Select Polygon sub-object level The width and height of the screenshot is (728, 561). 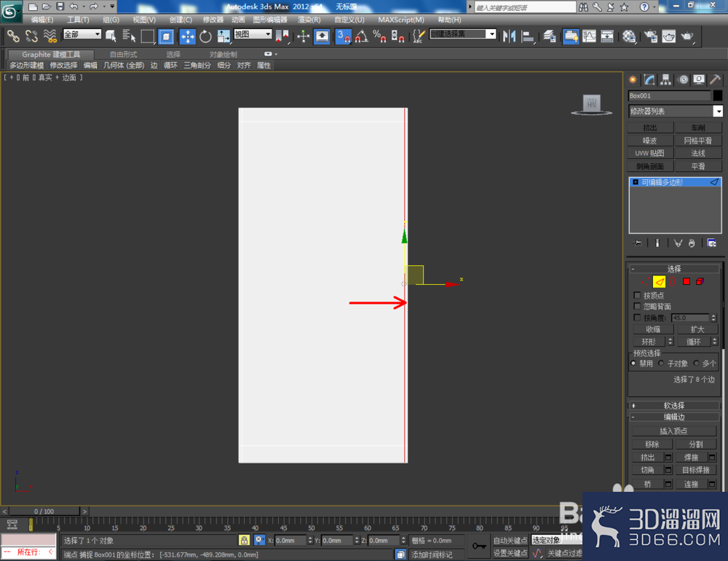coord(687,281)
